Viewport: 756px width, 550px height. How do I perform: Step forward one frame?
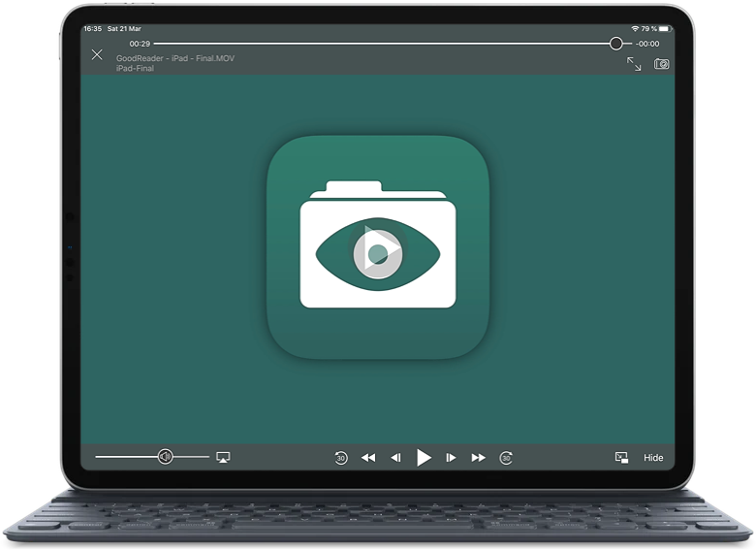click(x=451, y=458)
